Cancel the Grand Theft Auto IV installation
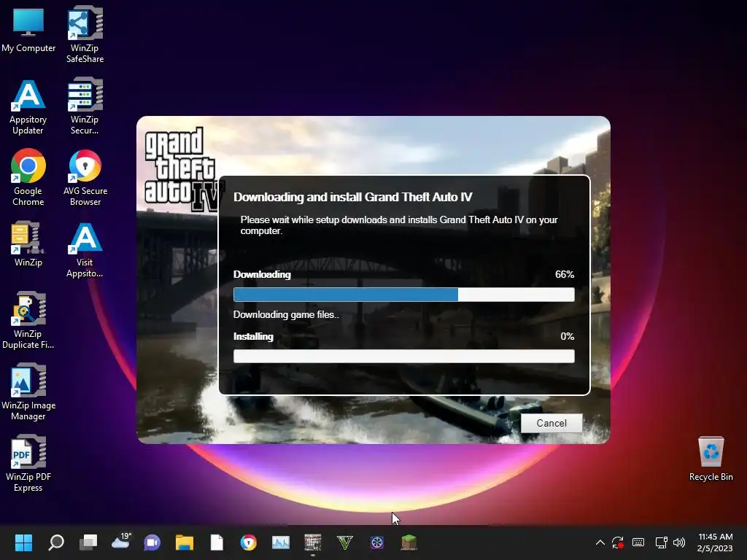 click(x=551, y=423)
